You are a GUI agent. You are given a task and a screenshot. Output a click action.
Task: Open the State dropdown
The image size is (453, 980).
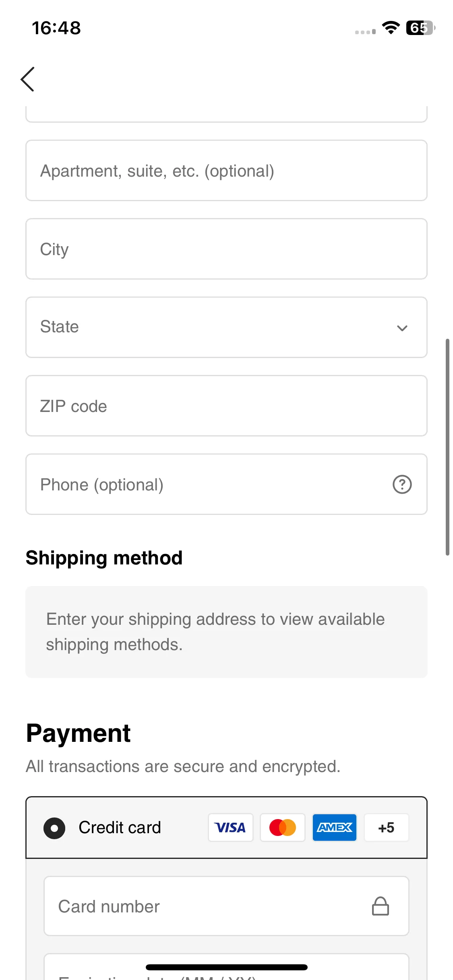click(x=226, y=327)
